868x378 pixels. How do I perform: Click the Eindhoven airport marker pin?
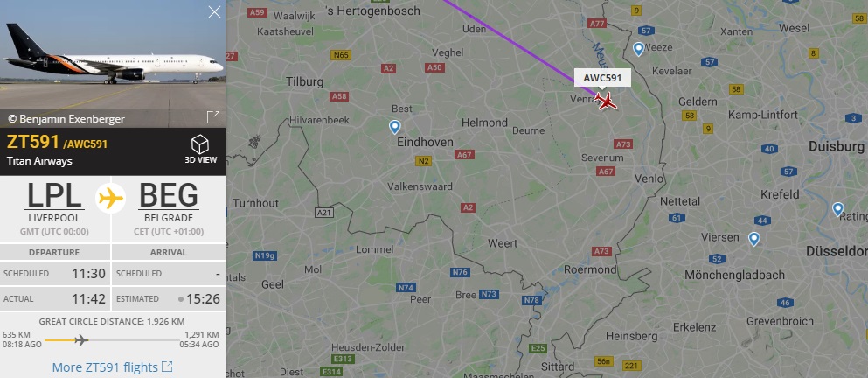pos(394,128)
